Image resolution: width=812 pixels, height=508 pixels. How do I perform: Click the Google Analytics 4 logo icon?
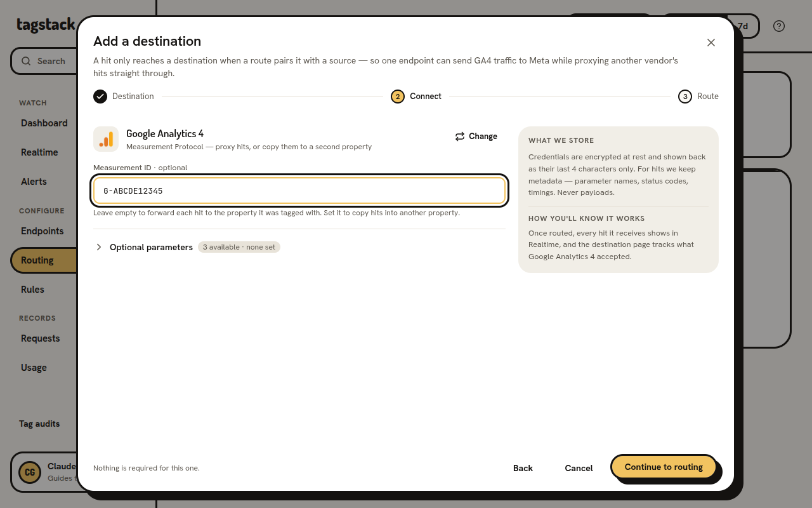[106, 139]
